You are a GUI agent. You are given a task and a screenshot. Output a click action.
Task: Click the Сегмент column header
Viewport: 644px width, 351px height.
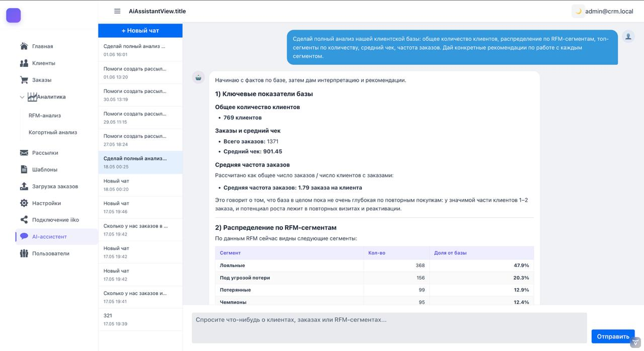pyautogui.click(x=289, y=253)
